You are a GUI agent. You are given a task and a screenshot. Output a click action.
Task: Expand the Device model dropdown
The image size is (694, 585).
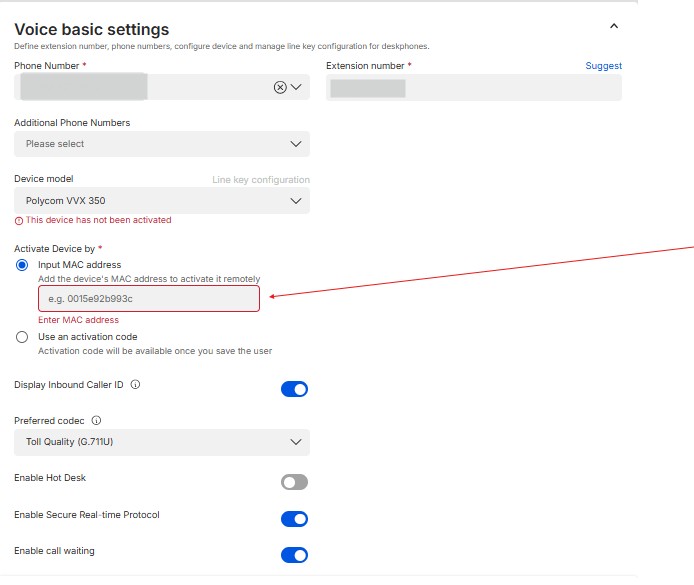(162, 201)
